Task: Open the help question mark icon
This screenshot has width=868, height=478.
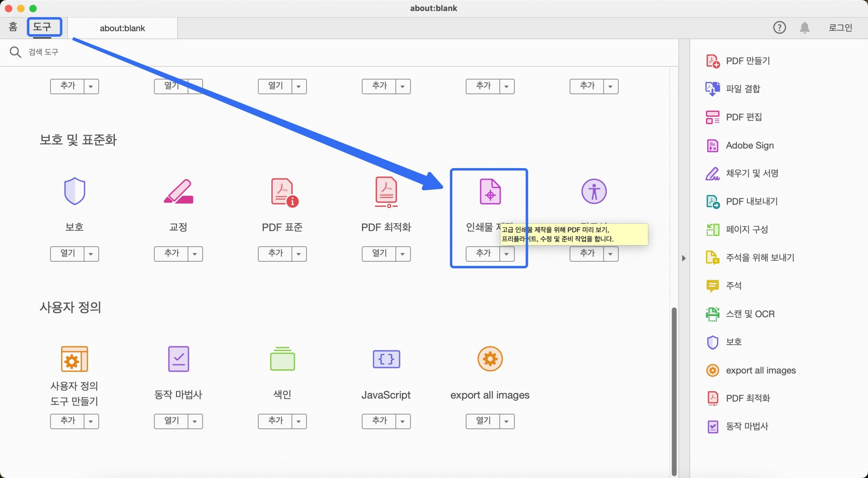Action: coord(779,27)
